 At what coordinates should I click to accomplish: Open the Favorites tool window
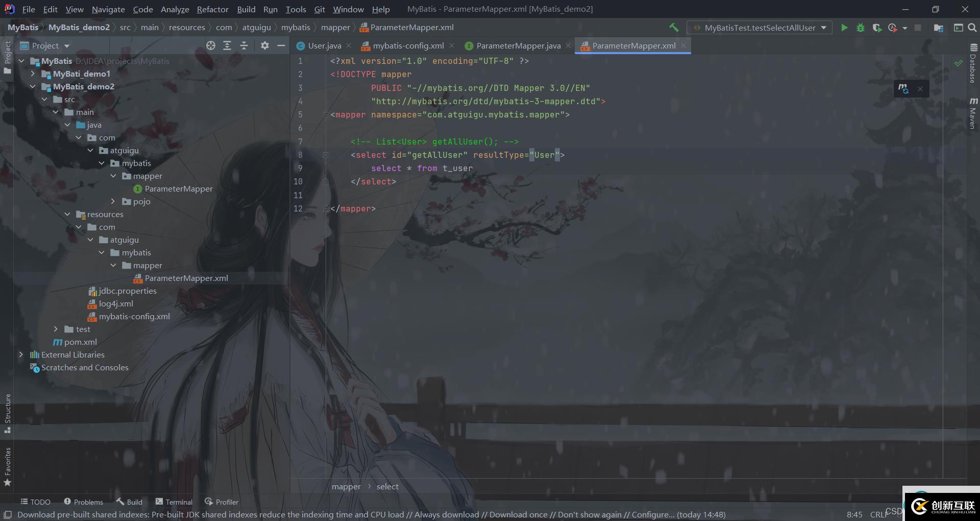pos(7,467)
